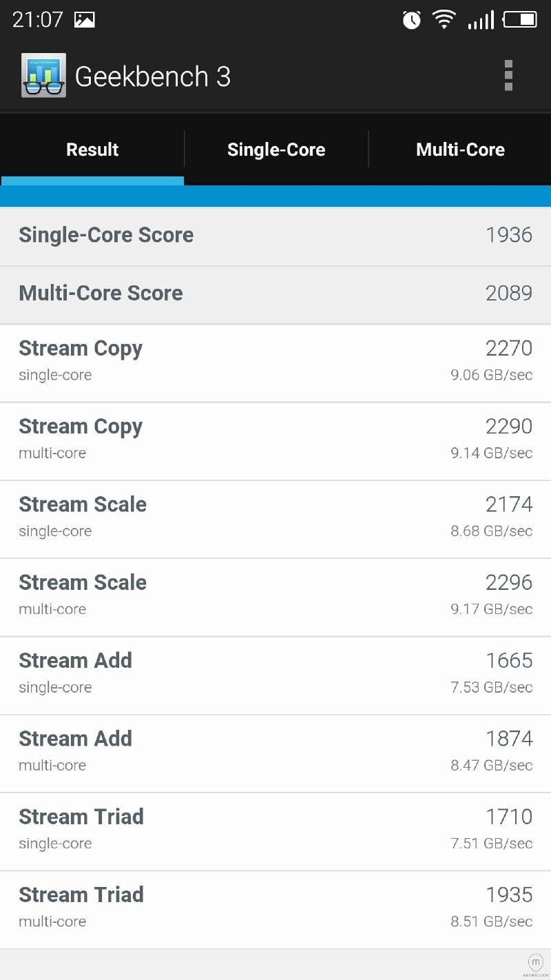
Task: Switch to the Single-Core tab
Action: (x=276, y=150)
